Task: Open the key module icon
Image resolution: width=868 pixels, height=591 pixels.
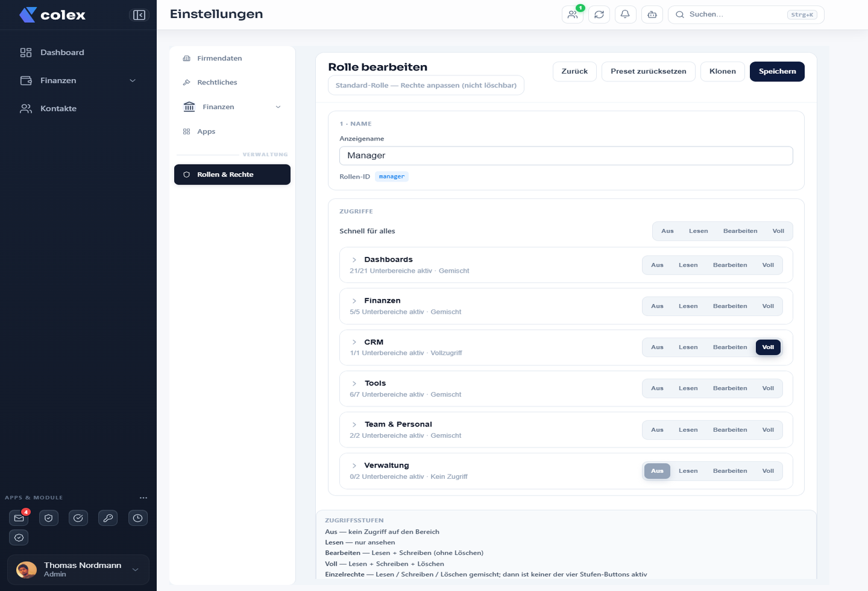Action: point(108,518)
